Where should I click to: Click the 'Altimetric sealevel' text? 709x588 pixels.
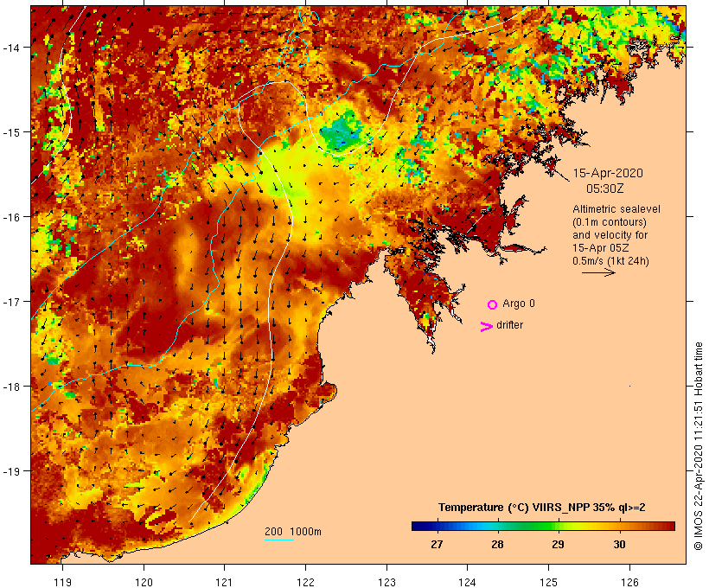tap(616, 209)
